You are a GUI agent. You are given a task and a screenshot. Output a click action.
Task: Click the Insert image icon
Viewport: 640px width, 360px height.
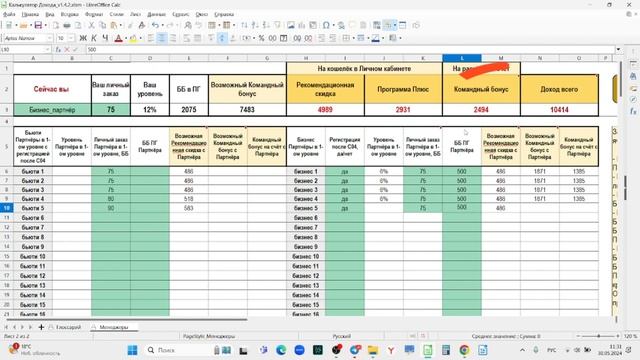point(291,25)
